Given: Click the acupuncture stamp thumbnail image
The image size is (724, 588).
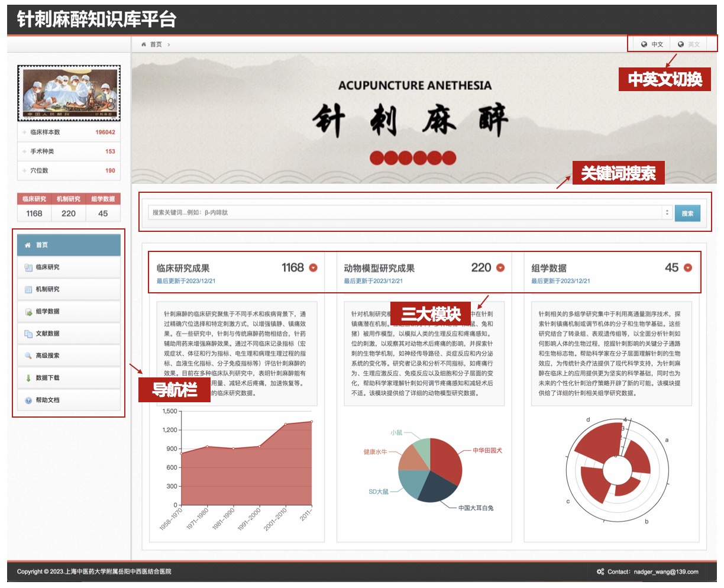Looking at the screenshot, I should (x=69, y=93).
